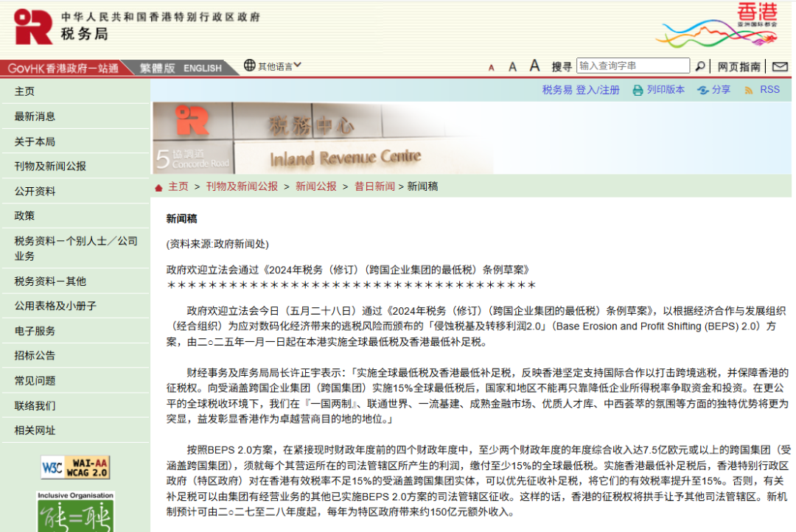Click the globe icon for other languages
Screen dimensions: 796x532
pyautogui.click(x=249, y=66)
